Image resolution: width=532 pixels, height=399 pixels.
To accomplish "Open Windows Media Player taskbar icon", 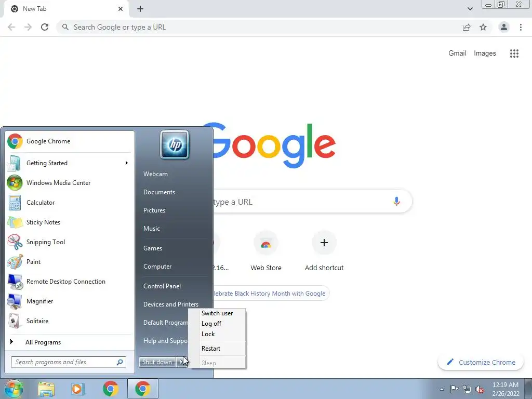I will tap(78, 389).
